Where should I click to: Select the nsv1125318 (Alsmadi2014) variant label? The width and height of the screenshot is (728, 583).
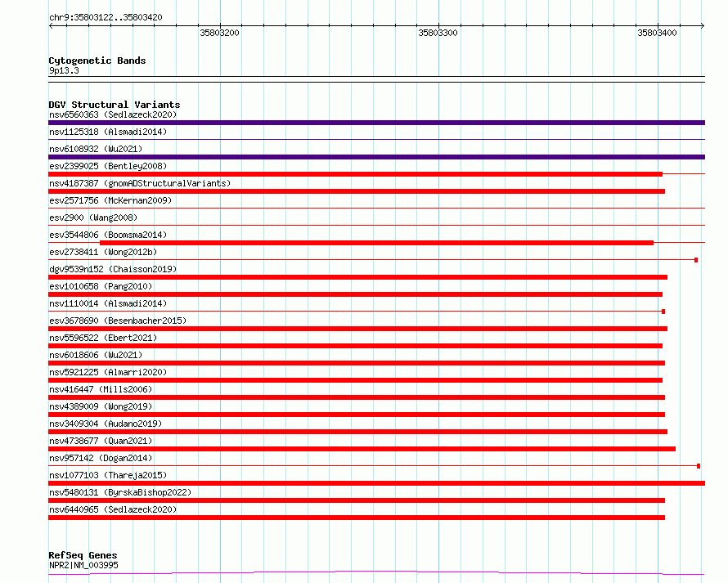(x=108, y=132)
